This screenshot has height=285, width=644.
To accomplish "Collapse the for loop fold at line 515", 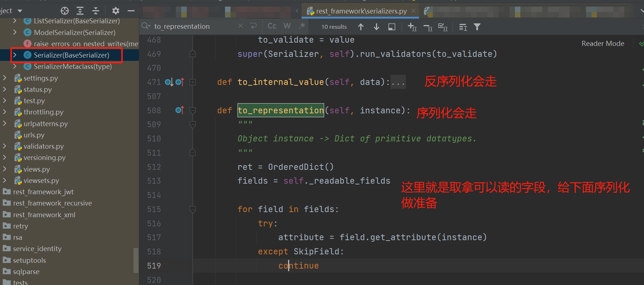I will pos(193,209).
